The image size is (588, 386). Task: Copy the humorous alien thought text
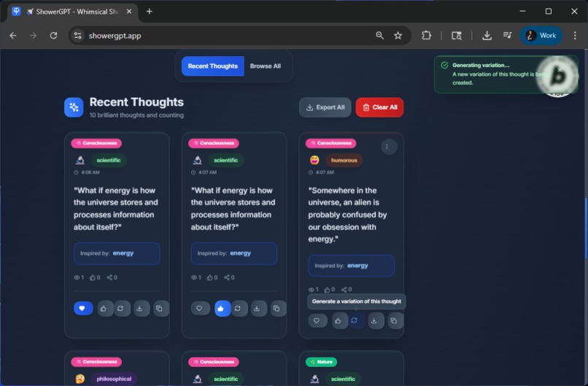[x=394, y=321]
